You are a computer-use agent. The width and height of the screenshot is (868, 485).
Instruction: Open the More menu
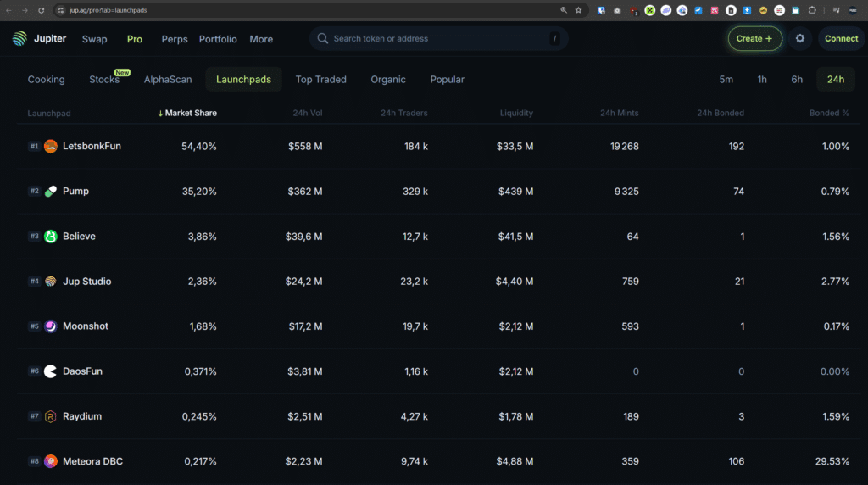coord(261,39)
